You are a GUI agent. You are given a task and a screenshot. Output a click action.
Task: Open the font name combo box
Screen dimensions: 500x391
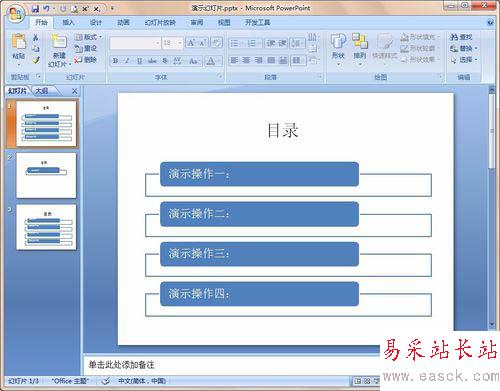pyautogui.click(x=135, y=43)
